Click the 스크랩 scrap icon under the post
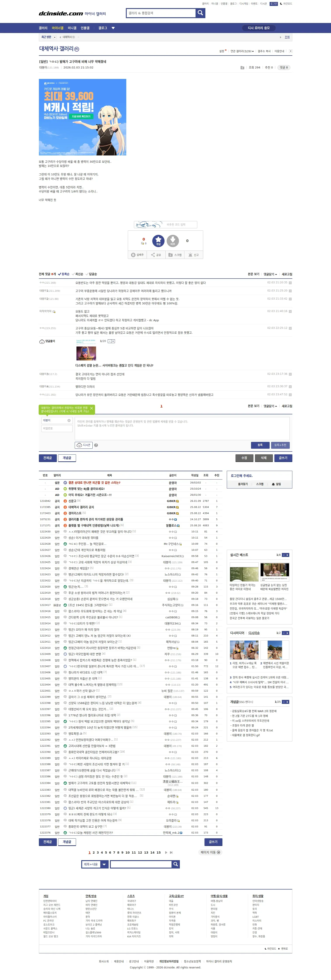 point(175,255)
